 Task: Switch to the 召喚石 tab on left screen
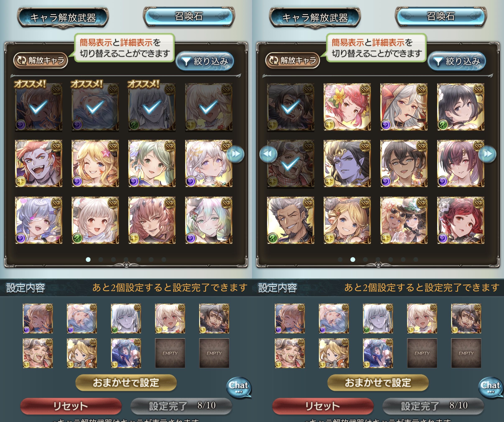tap(189, 16)
